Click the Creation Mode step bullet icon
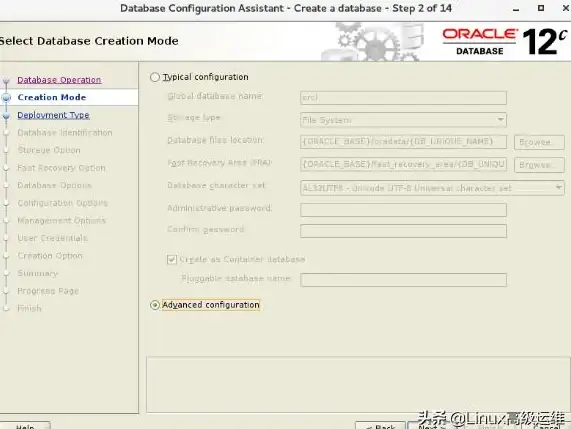 click(x=6, y=98)
